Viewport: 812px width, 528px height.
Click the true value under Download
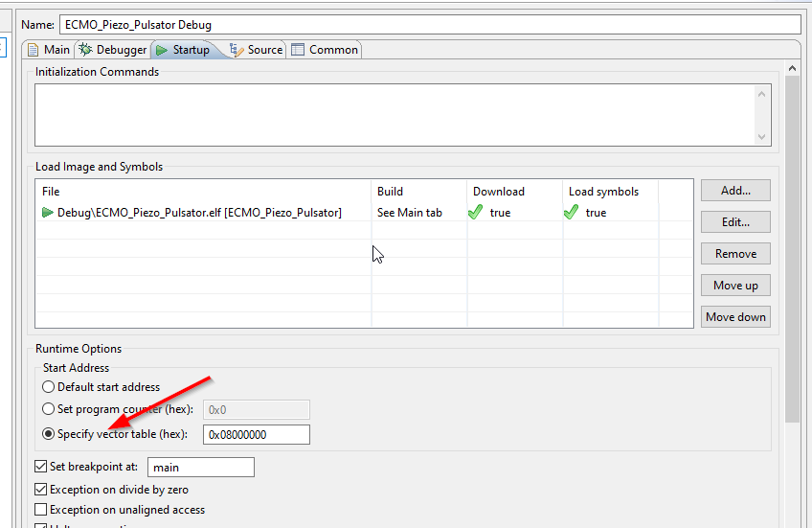pos(500,213)
